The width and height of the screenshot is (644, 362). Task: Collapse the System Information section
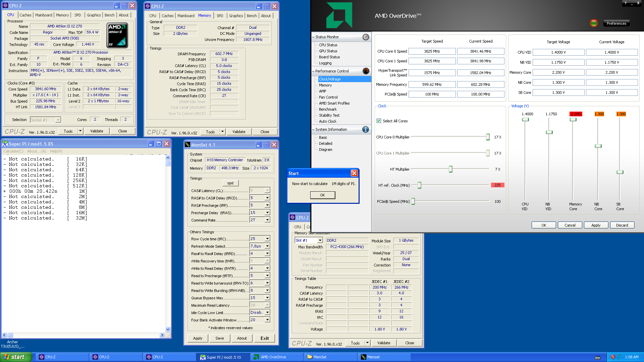click(x=313, y=130)
